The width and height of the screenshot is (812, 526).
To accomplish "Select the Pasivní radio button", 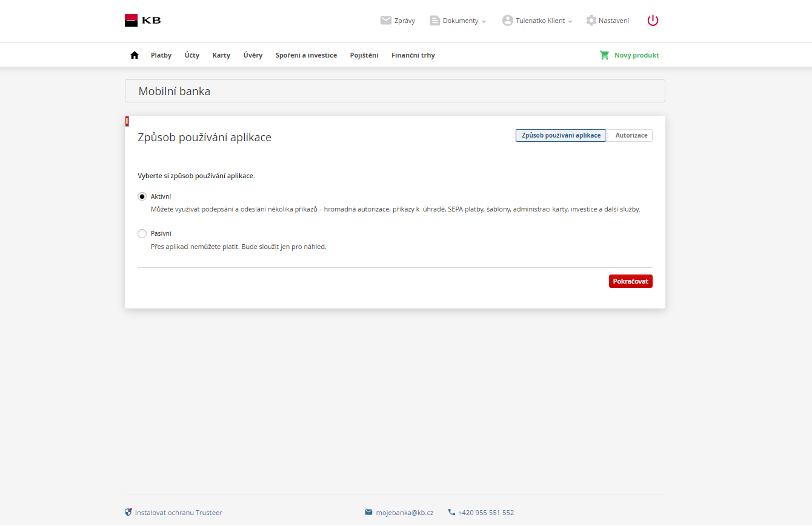I will point(142,233).
